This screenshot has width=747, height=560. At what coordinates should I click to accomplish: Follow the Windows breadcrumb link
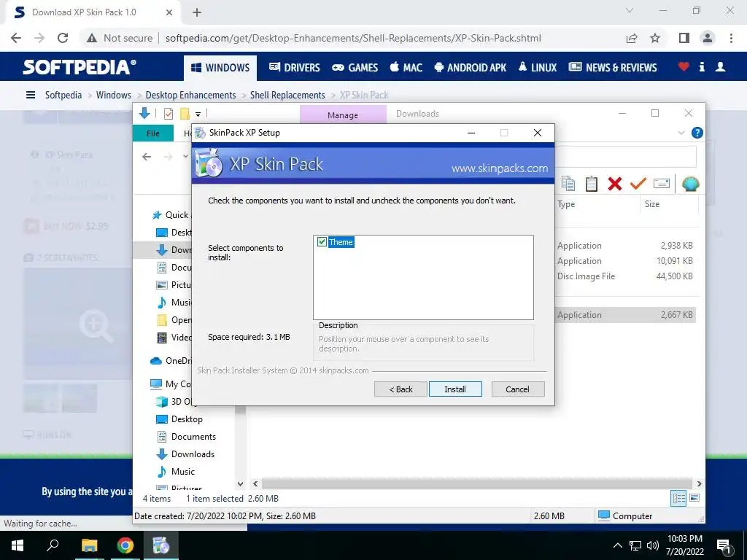coord(113,95)
